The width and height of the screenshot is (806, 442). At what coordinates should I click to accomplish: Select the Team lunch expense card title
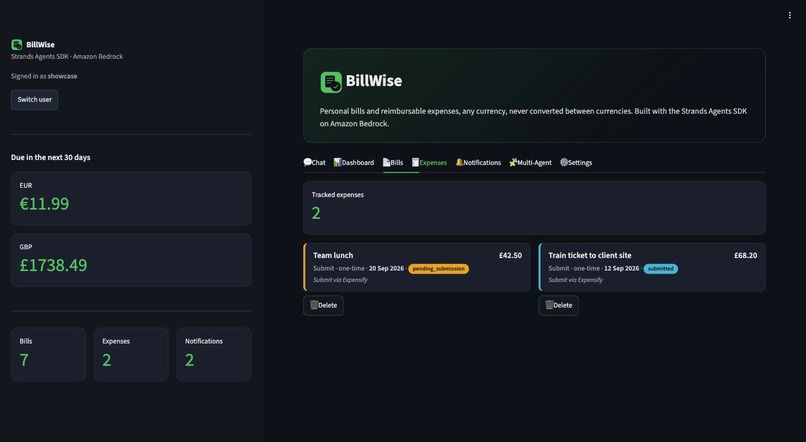point(333,255)
